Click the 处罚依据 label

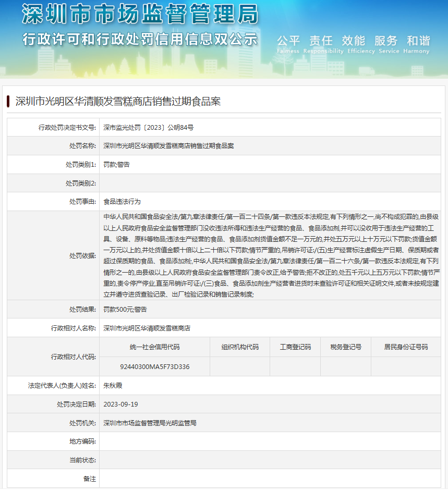click(83, 256)
